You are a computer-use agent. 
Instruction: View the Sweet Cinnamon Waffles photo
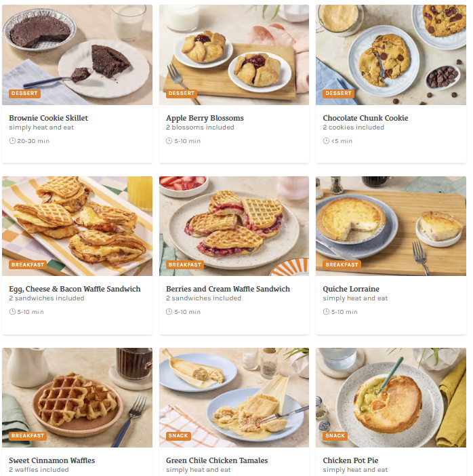[77, 397]
